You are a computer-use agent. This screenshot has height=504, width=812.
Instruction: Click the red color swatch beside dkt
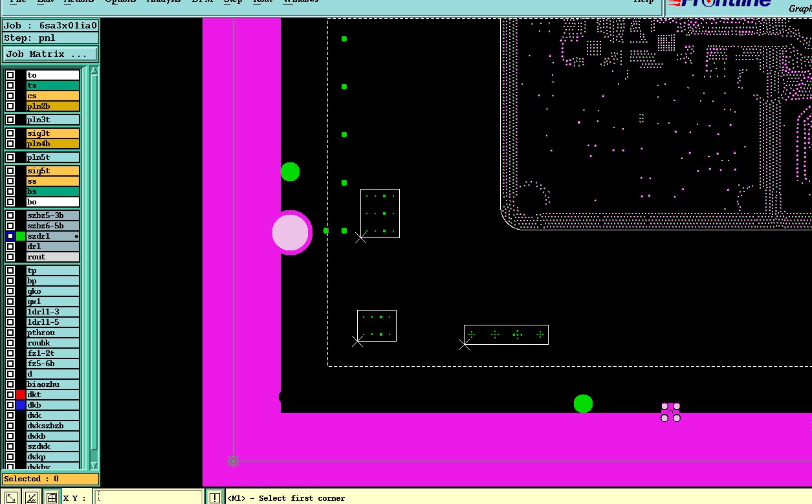coord(21,395)
